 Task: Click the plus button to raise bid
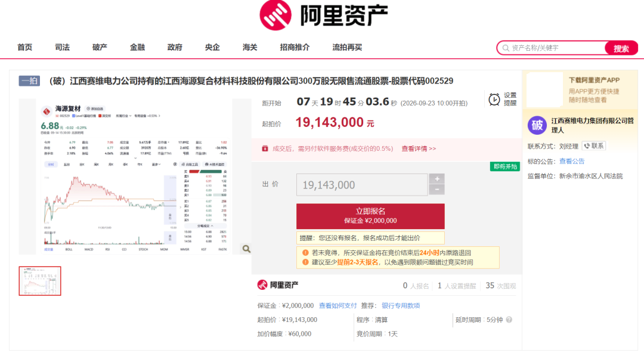pyautogui.click(x=436, y=179)
